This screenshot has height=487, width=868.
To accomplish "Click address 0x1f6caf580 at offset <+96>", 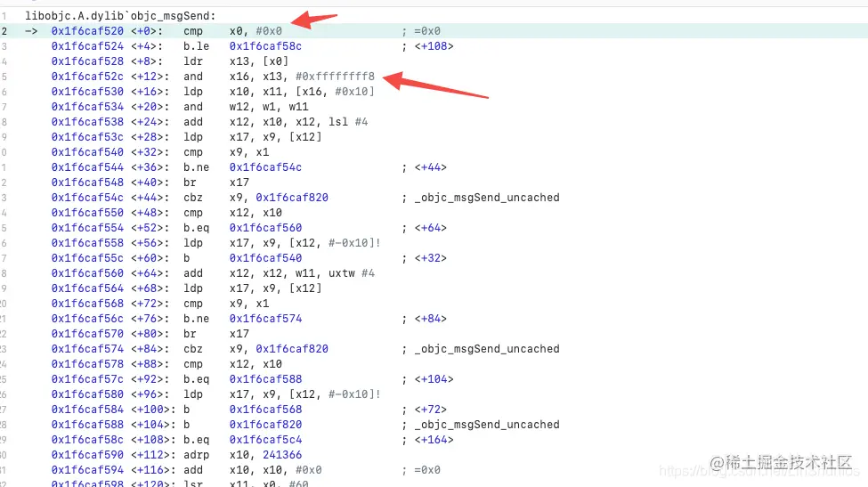I will click(87, 394).
